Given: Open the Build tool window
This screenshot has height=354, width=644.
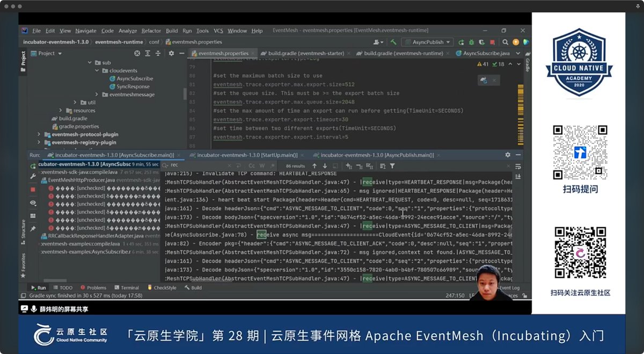Looking at the screenshot, I should pos(193,287).
